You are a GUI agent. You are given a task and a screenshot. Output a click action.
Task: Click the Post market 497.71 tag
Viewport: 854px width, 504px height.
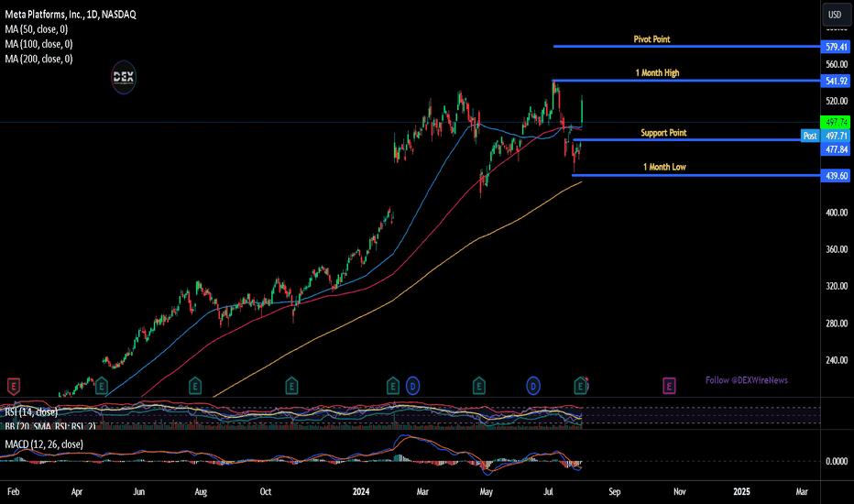(826, 136)
